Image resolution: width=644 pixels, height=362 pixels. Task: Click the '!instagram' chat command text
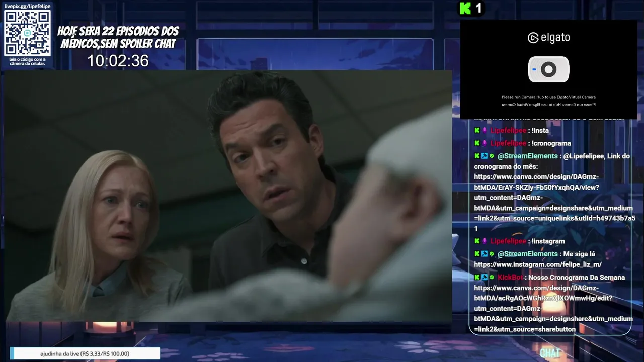point(548,241)
